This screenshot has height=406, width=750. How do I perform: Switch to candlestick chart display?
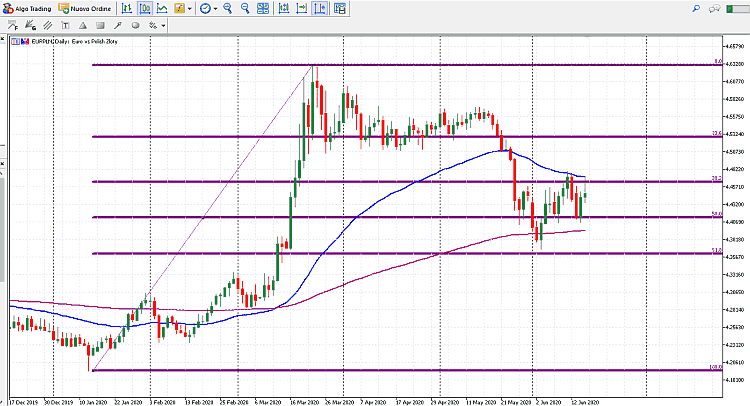[145, 8]
